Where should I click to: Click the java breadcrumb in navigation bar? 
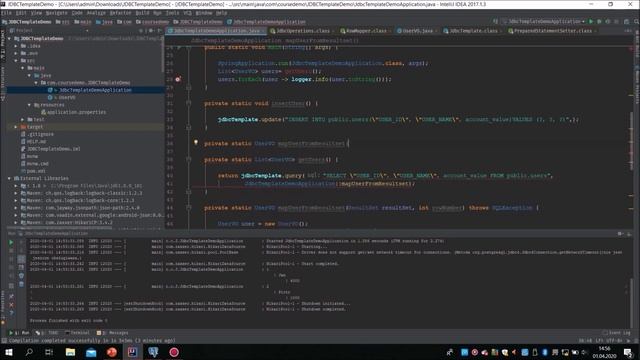tap(104, 22)
